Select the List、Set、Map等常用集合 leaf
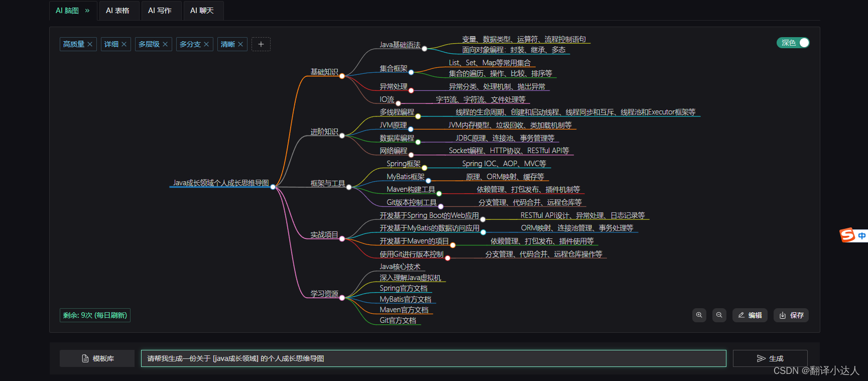 point(490,63)
